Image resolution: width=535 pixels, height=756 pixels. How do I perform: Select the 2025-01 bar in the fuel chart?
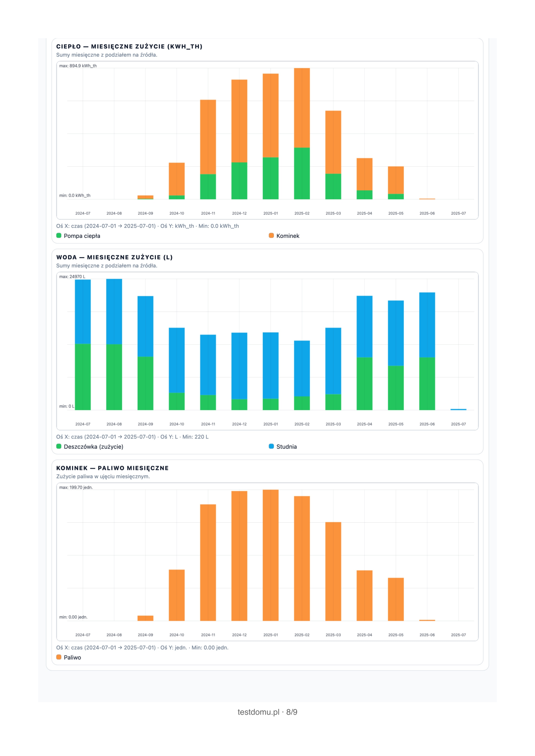tap(270, 555)
